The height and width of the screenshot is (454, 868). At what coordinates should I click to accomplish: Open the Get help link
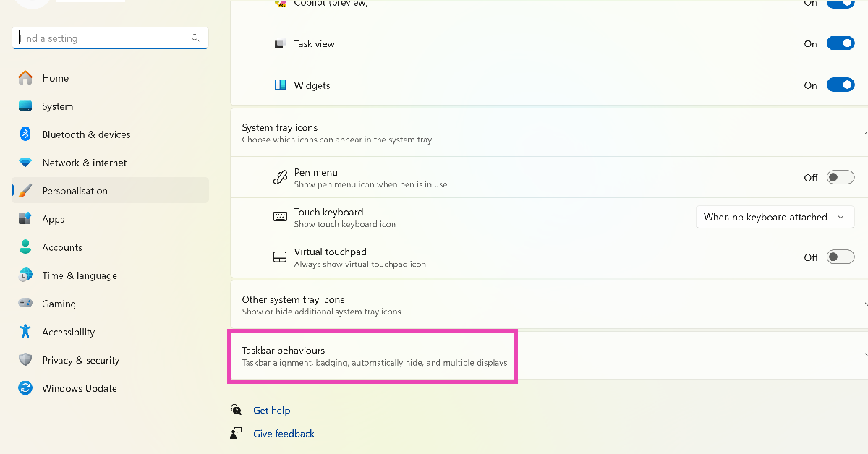[271, 411]
